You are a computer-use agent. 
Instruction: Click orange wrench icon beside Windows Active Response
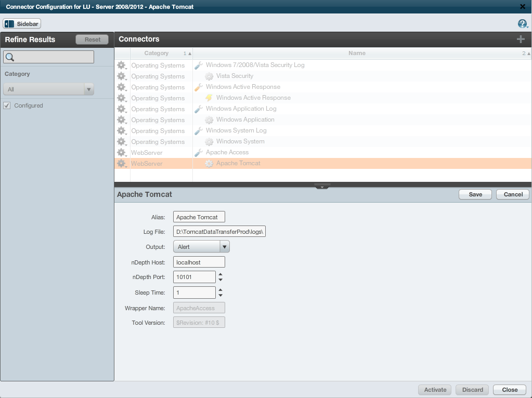click(x=199, y=87)
